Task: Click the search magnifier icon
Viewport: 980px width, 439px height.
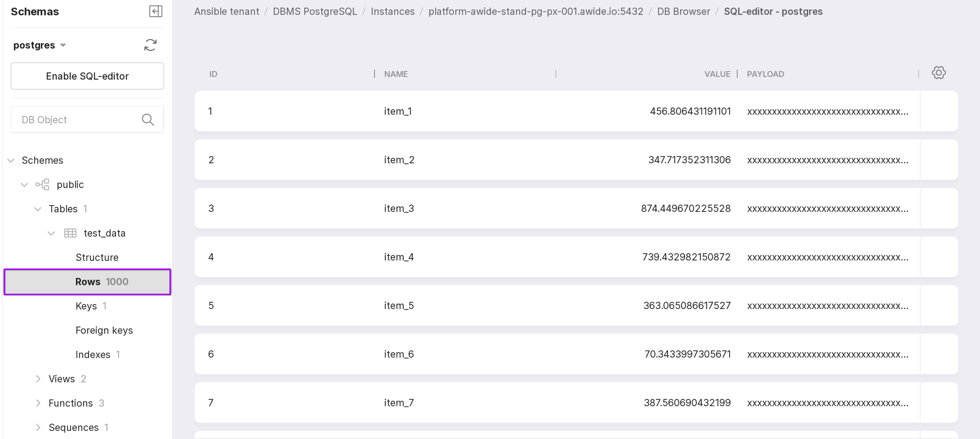Action: point(148,120)
